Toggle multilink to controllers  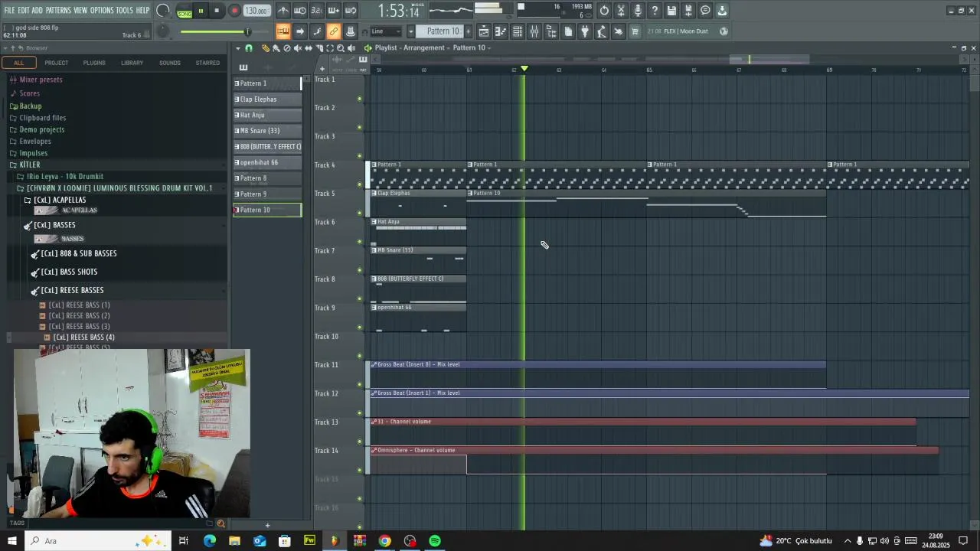334,31
